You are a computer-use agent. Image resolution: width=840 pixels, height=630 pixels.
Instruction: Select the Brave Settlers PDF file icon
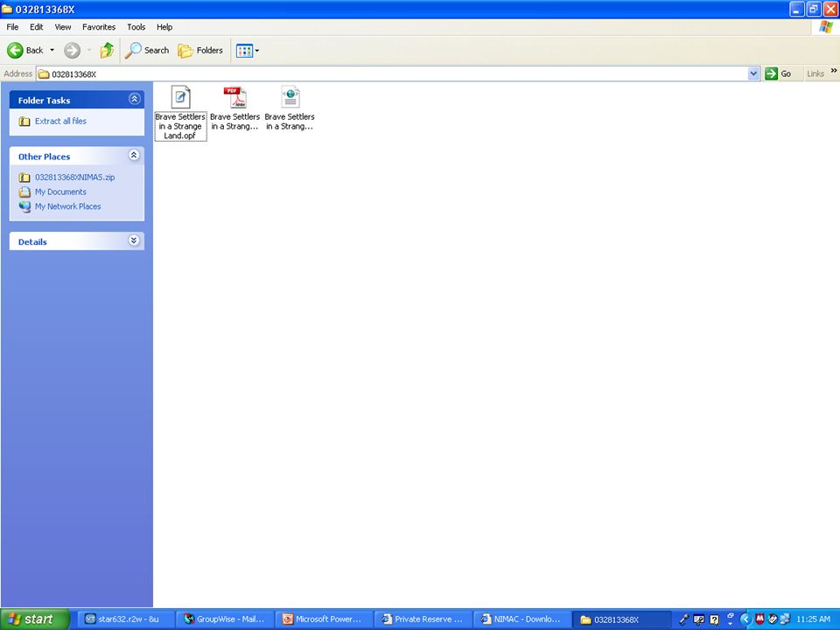click(235, 97)
